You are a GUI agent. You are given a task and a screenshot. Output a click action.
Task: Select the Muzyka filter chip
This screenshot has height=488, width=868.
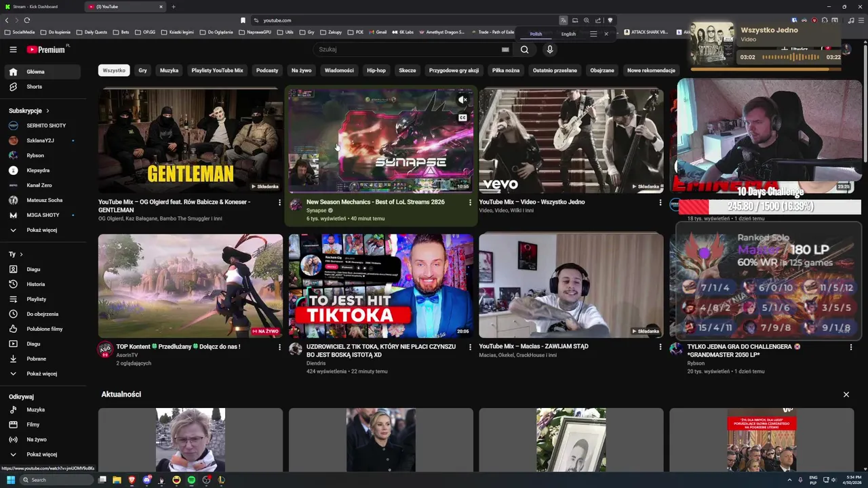point(169,70)
